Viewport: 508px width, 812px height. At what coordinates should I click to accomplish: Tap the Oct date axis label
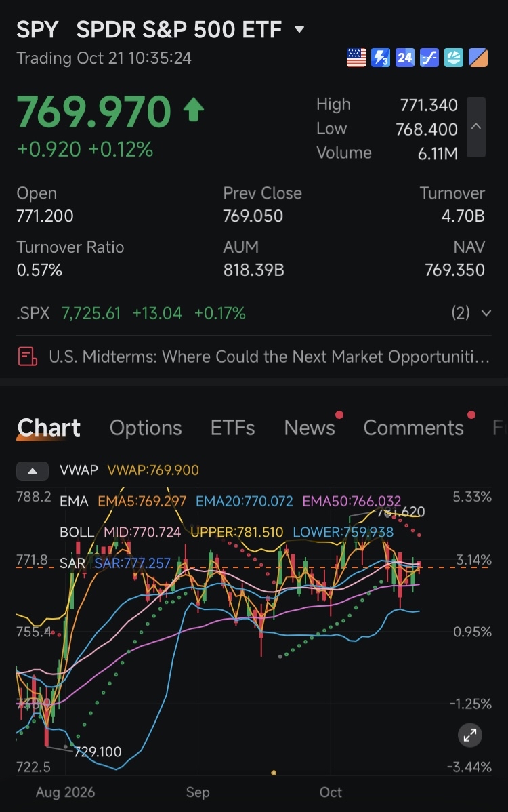point(331,792)
